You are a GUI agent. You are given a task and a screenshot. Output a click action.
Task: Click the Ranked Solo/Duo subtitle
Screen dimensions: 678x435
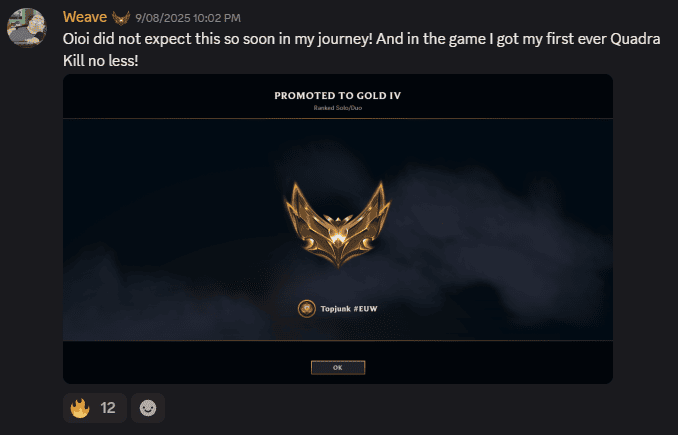click(338, 108)
